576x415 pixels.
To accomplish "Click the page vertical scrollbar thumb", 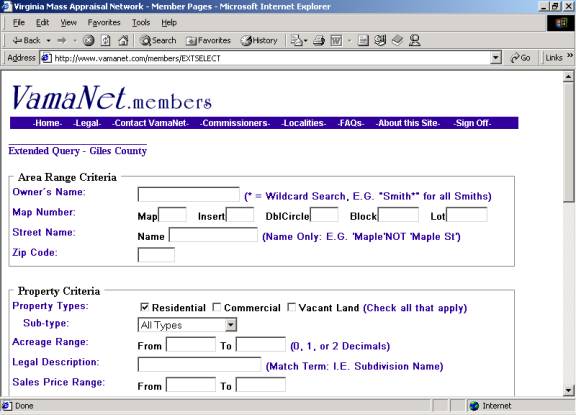I will [568, 141].
